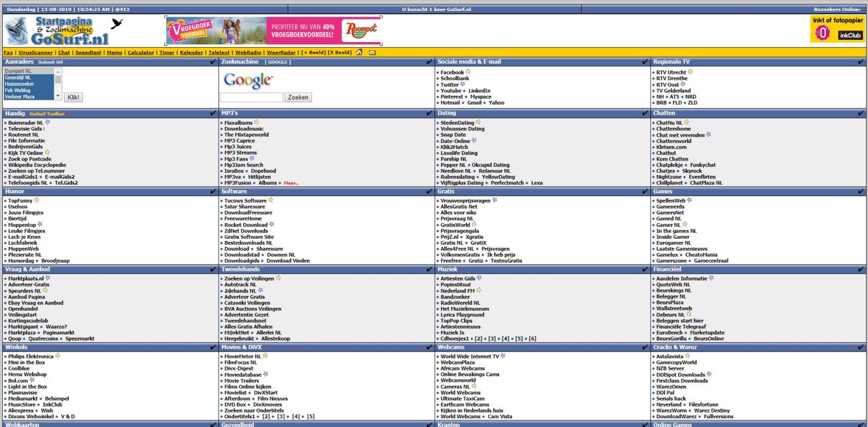Click the star beside Buienradar NL
This screenshot has width=868, height=427.
(x=48, y=122)
